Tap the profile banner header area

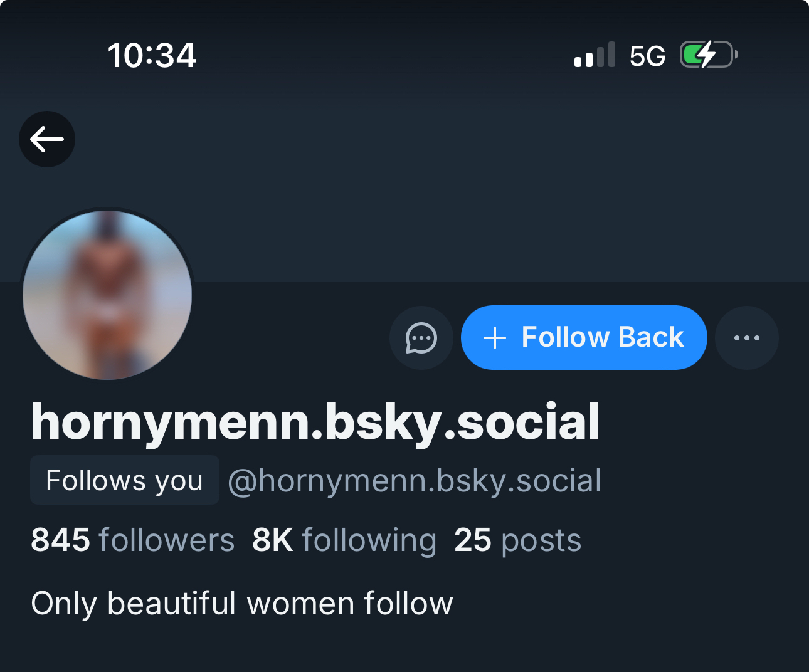(x=439, y=188)
